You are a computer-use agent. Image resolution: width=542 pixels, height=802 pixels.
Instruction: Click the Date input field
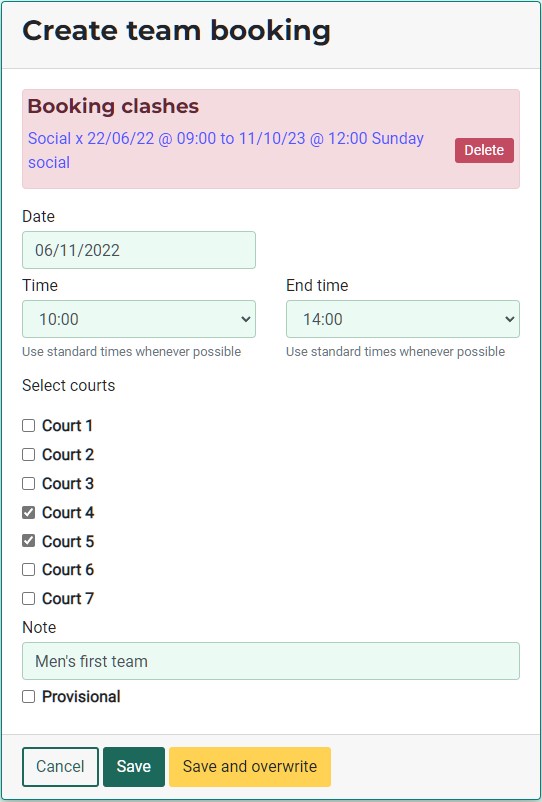click(x=139, y=250)
